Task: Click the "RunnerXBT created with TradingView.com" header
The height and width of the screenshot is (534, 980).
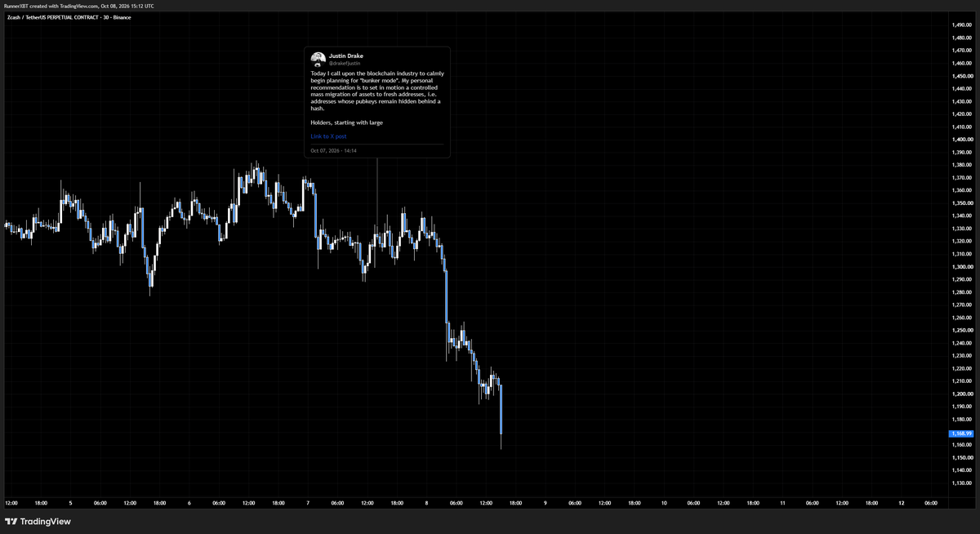Action: point(79,6)
